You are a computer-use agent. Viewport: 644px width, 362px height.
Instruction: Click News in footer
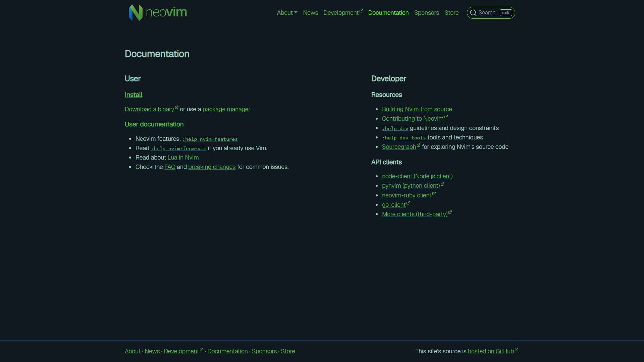152,351
